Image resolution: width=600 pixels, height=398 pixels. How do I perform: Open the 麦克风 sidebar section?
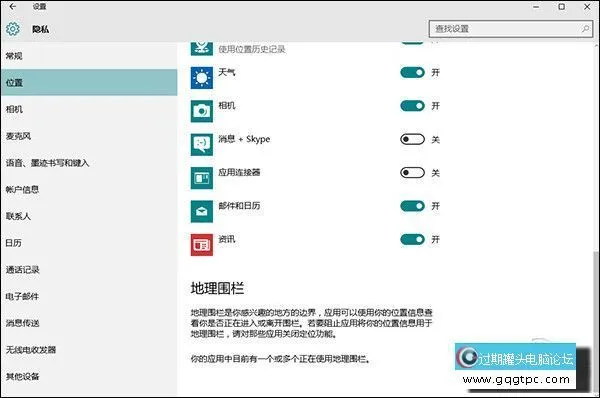point(89,136)
